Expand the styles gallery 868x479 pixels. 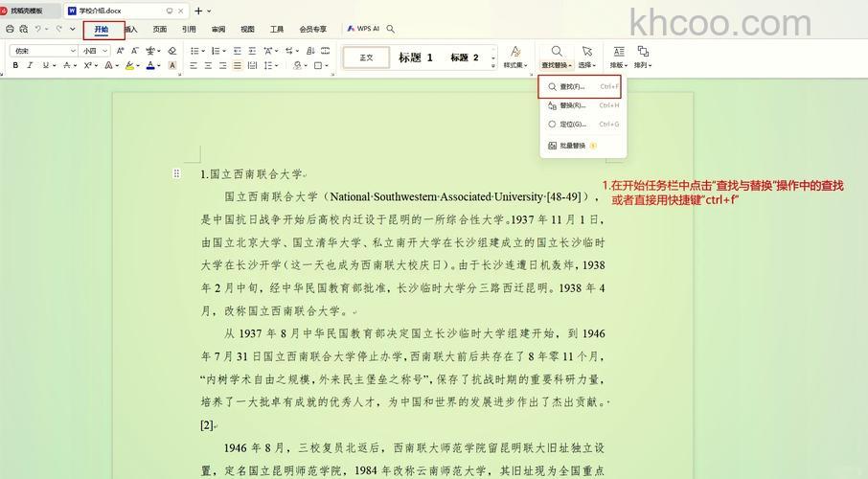(x=492, y=65)
